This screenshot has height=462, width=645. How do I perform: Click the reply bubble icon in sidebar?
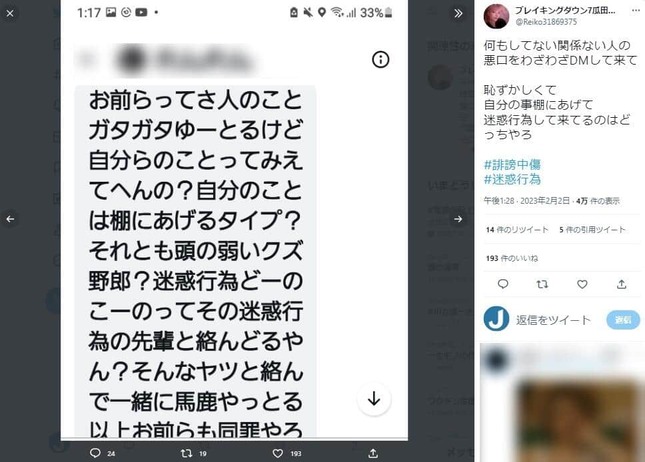(503, 284)
